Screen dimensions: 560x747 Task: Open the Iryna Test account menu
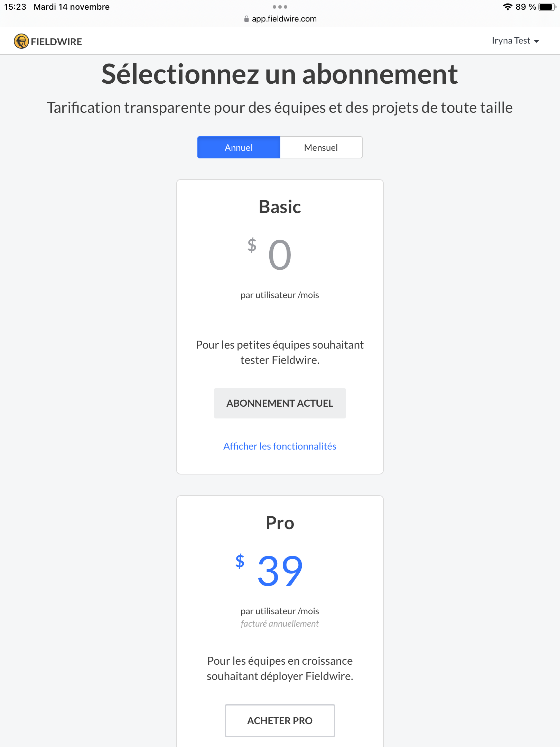pyautogui.click(x=515, y=41)
